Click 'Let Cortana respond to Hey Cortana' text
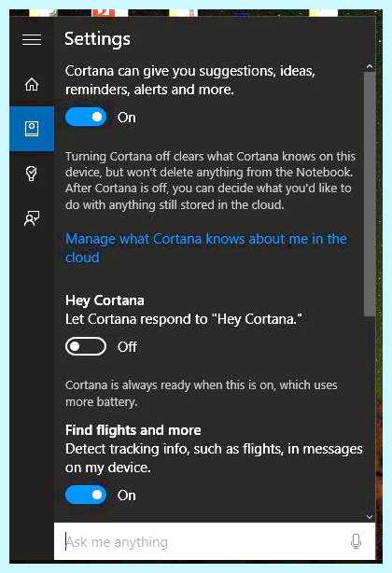The image size is (392, 573). (184, 319)
